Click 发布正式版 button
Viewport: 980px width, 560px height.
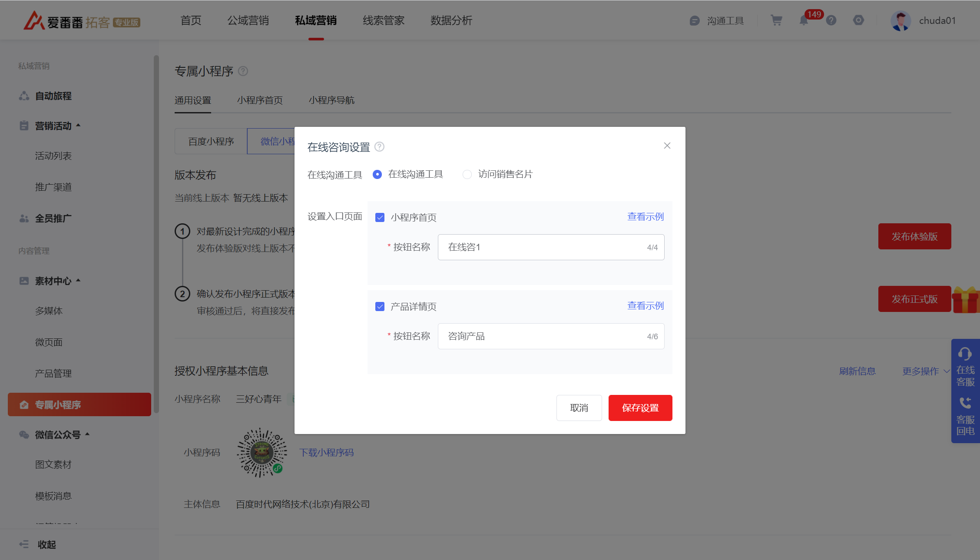pyautogui.click(x=914, y=299)
